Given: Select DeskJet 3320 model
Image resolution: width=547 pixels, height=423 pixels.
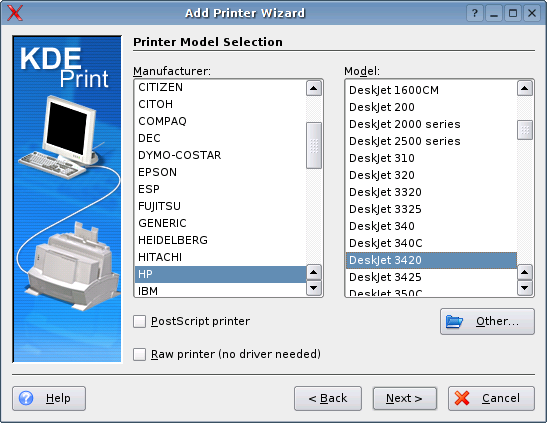Looking at the screenshot, I should tap(431, 192).
